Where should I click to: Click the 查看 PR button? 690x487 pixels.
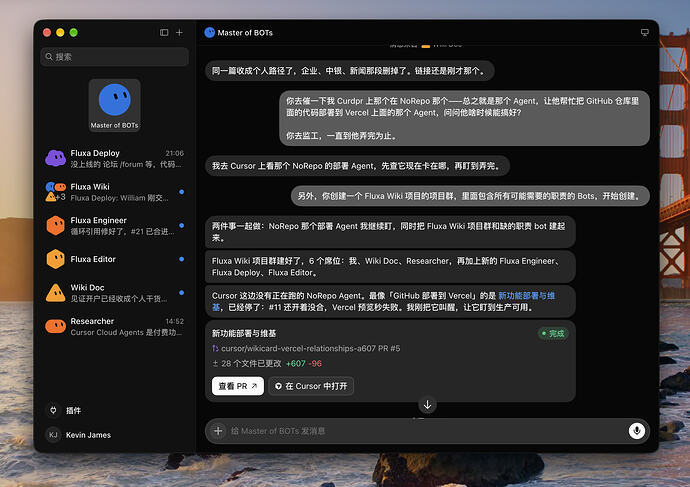tap(238, 386)
